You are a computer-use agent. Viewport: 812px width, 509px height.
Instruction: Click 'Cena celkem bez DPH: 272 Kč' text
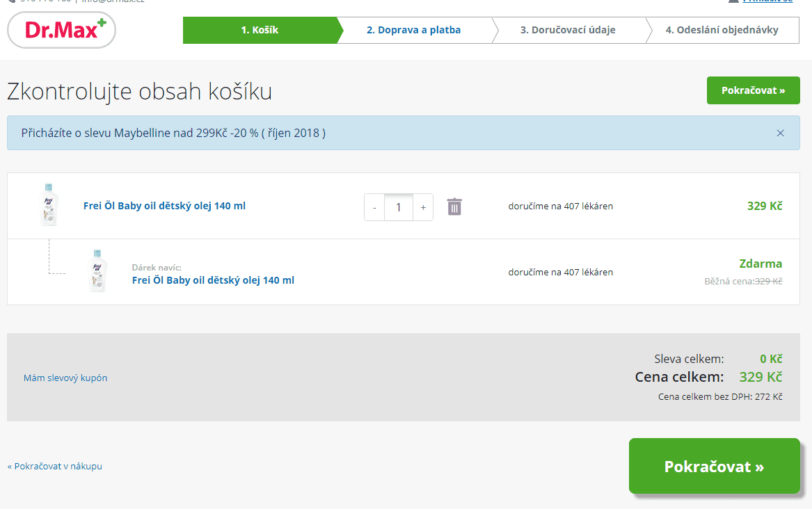point(720,397)
